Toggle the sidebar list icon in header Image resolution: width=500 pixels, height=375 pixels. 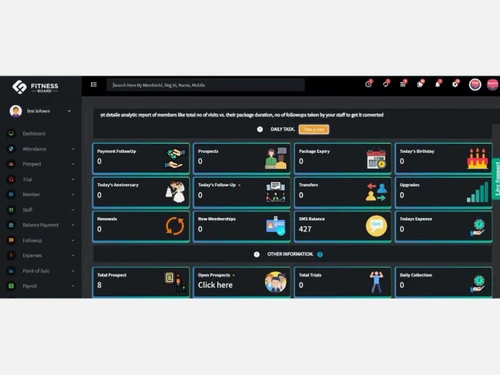(94, 85)
